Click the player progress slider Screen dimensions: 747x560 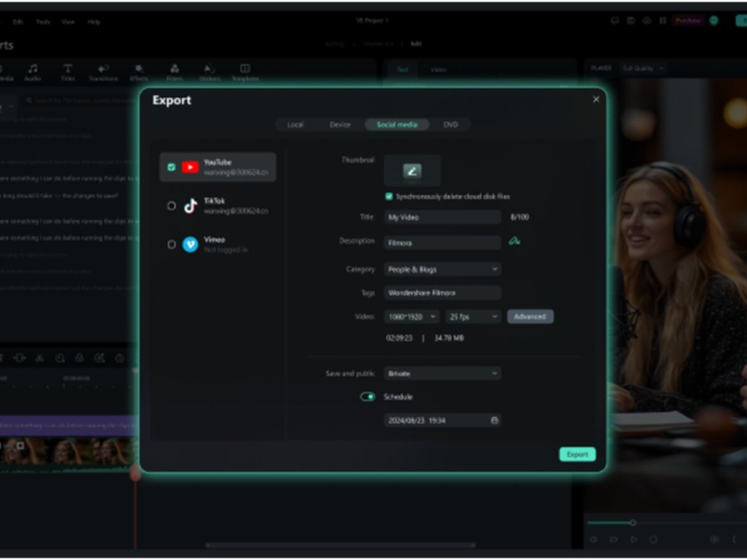pyautogui.click(x=633, y=523)
